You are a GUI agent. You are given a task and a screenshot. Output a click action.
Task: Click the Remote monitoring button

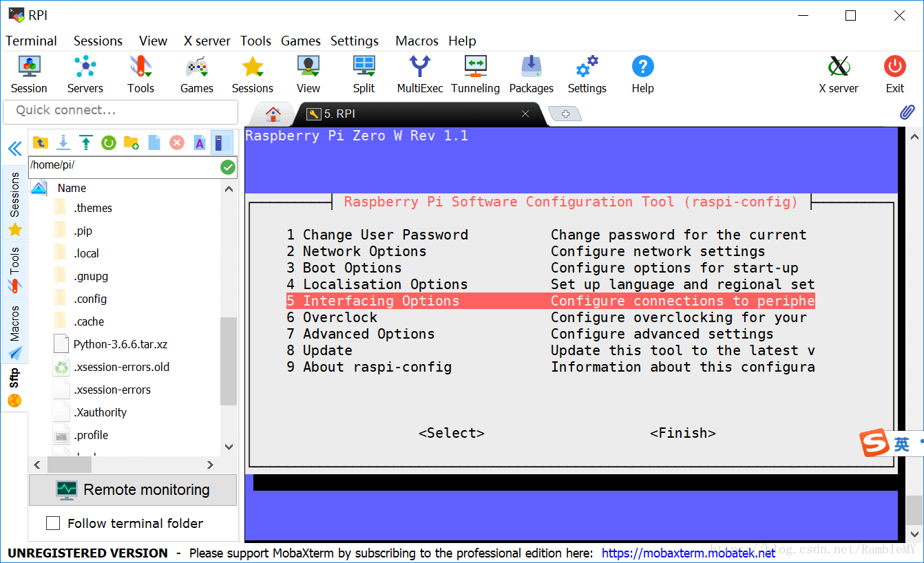click(x=133, y=490)
